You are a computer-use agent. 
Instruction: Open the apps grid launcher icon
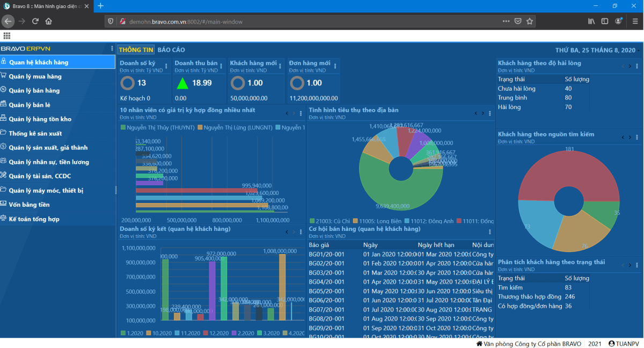click(6, 35)
